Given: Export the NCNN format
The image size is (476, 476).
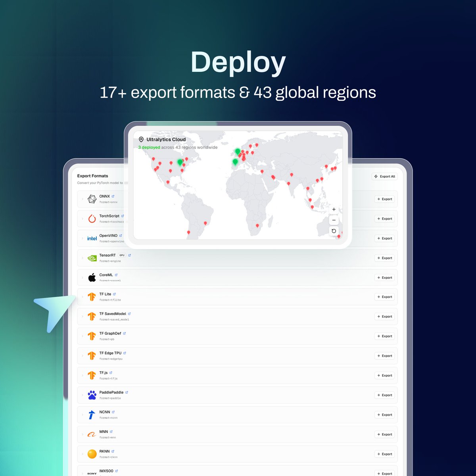Looking at the screenshot, I should tap(385, 415).
